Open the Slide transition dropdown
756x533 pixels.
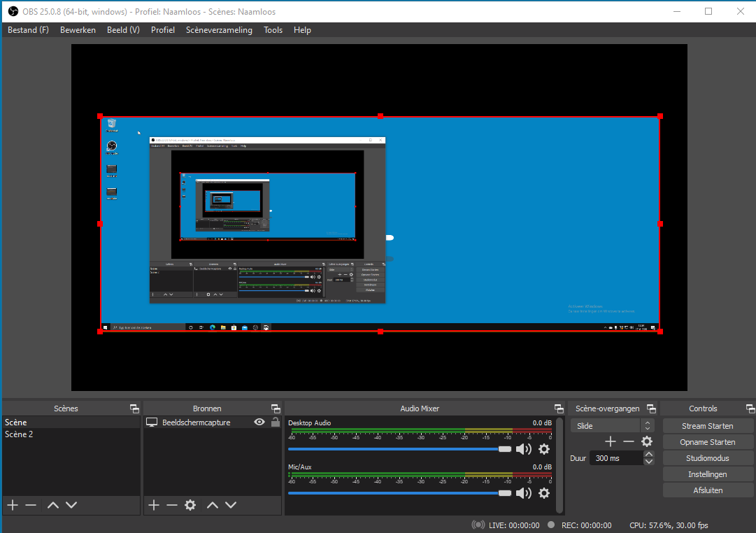click(x=613, y=426)
